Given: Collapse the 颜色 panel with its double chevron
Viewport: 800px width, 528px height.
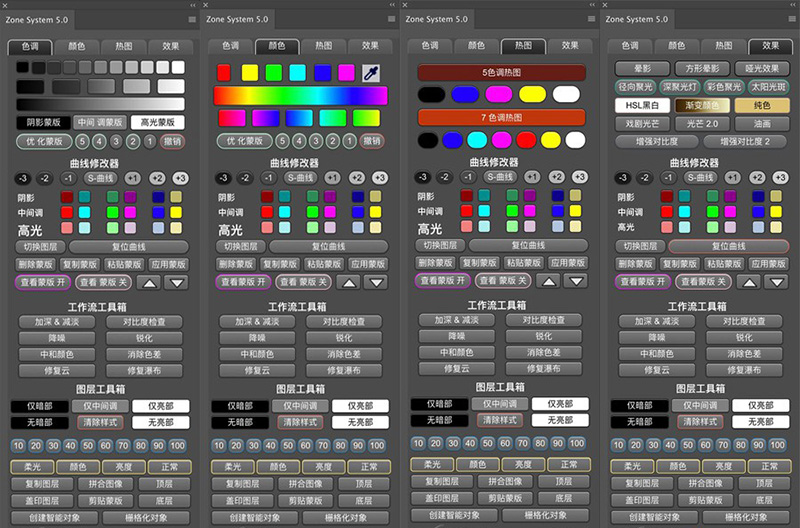Looking at the screenshot, I should pyautogui.click(x=392, y=5).
